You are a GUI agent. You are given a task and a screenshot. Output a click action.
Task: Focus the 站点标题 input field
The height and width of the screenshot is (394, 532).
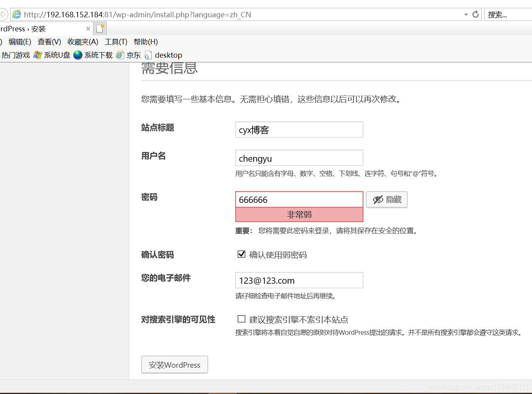tap(299, 130)
